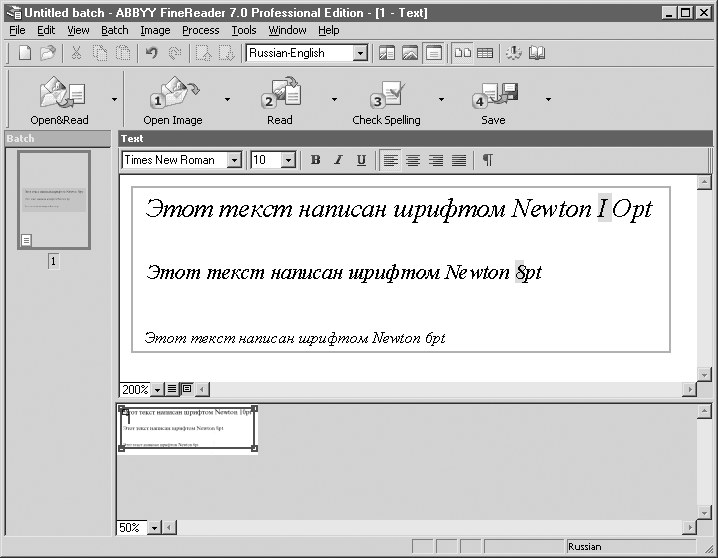Open the Tools menu
The image size is (718, 558).
click(x=244, y=30)
